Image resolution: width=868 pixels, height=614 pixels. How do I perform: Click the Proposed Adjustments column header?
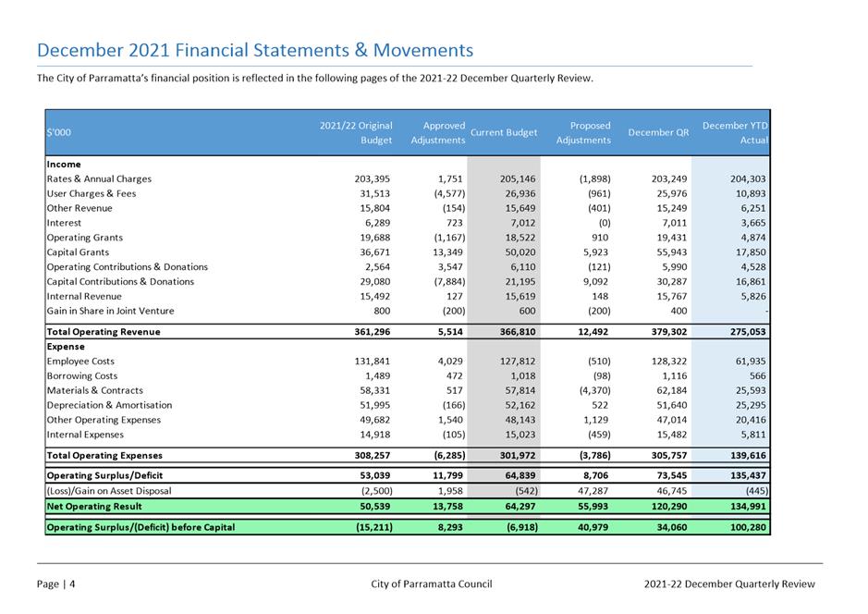coord(583,133)
